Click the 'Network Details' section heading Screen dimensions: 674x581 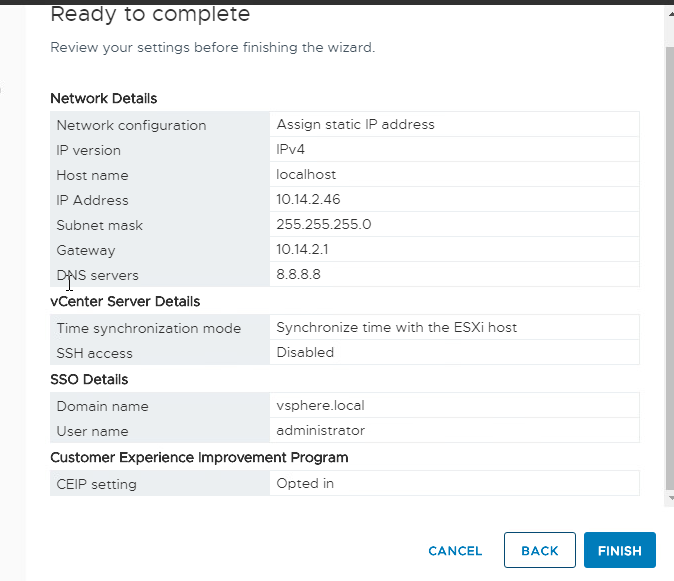104,98
